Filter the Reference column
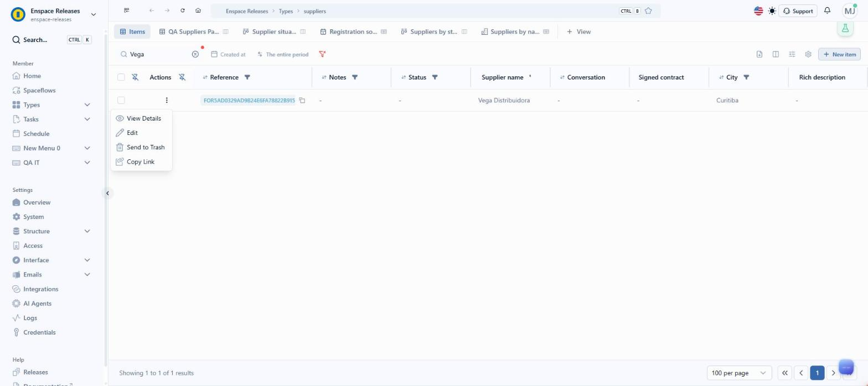The height and width of the screenshot is (386, 868). 247,77
